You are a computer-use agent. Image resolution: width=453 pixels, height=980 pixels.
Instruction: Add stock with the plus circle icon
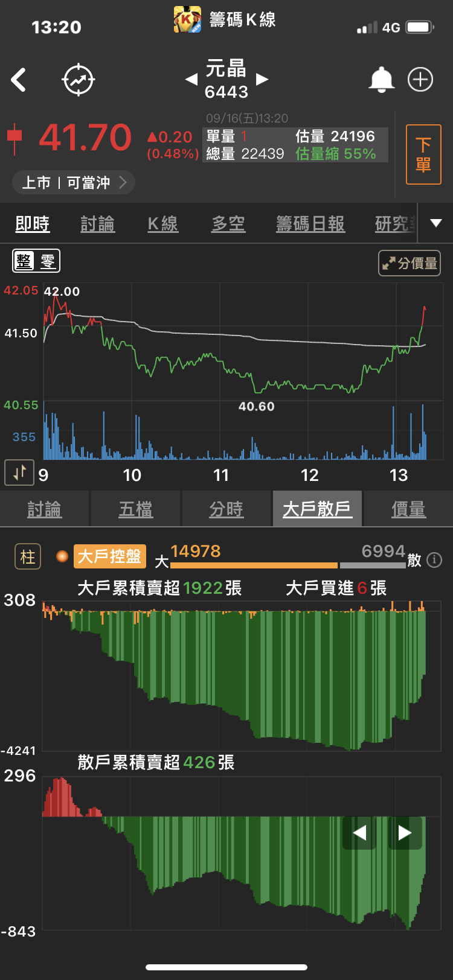420,80
